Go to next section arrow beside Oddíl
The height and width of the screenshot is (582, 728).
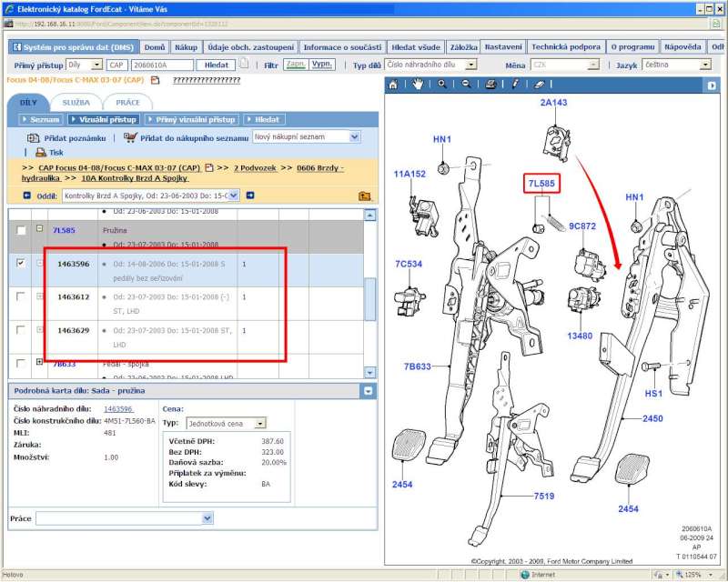click(250, 196)
